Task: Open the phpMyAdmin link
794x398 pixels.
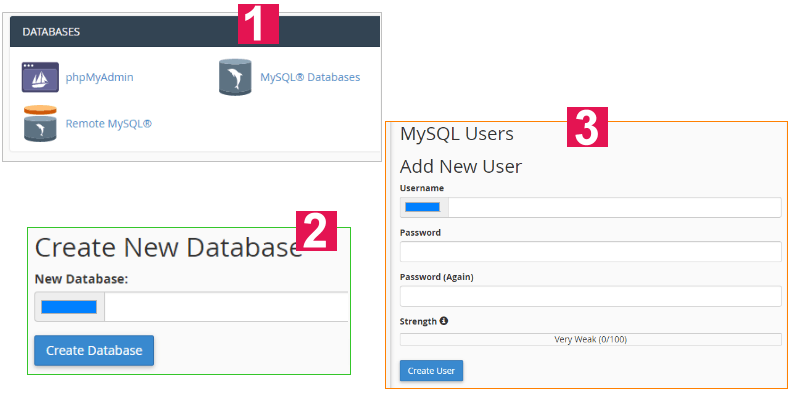Action: [x=100, y=77]
